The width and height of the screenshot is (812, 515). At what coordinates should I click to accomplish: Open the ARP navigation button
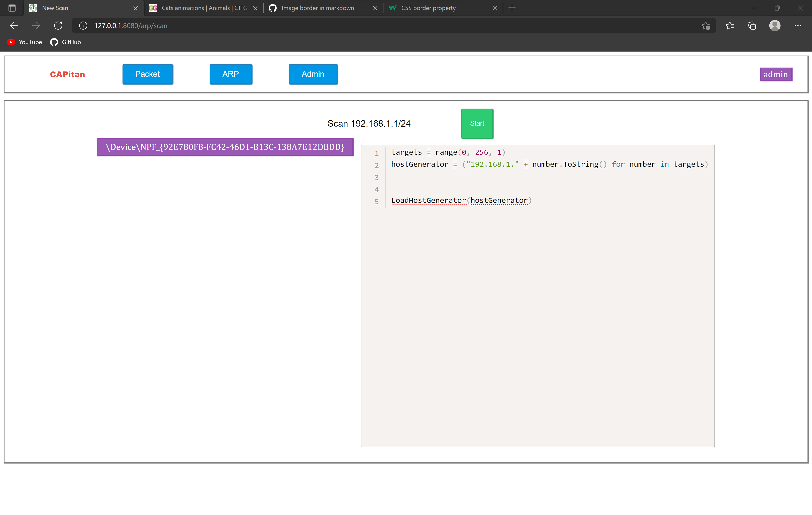click(231, 74)
